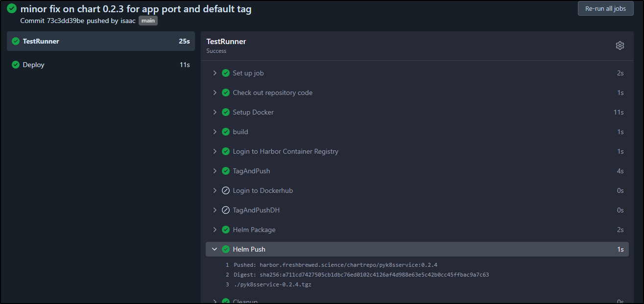Viewport: 644px width, 304px height.
Task: Open commit 73c3dd39be link
Action: pyautogui.click(x=66, y=21)
